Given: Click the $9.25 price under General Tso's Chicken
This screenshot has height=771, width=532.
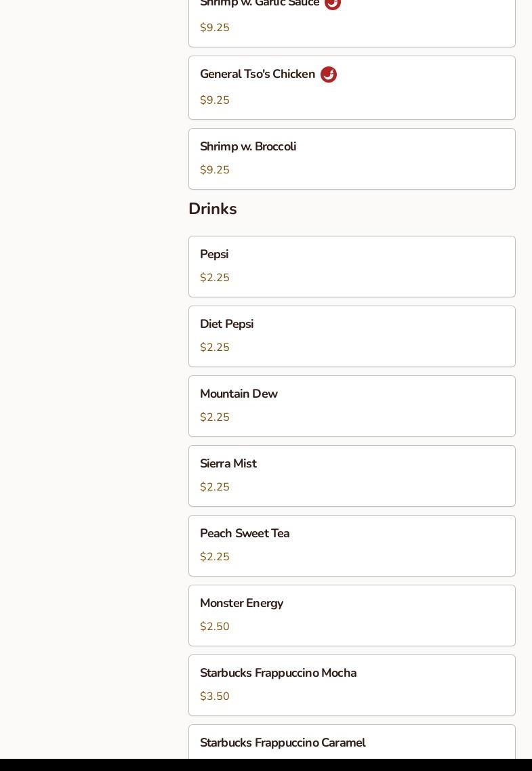Looking at the screenshot, I should pos(215,100).
